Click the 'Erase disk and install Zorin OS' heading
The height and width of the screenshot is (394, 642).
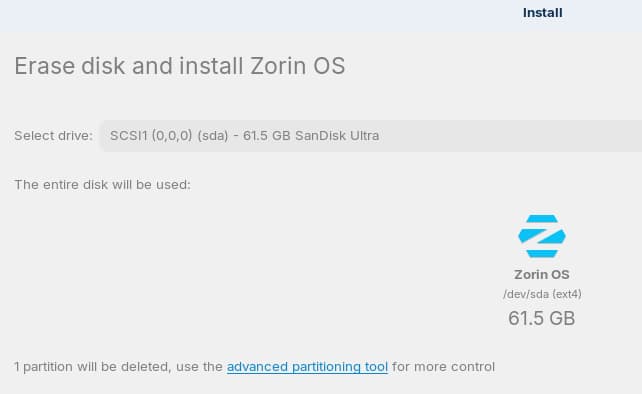point(180,66)
